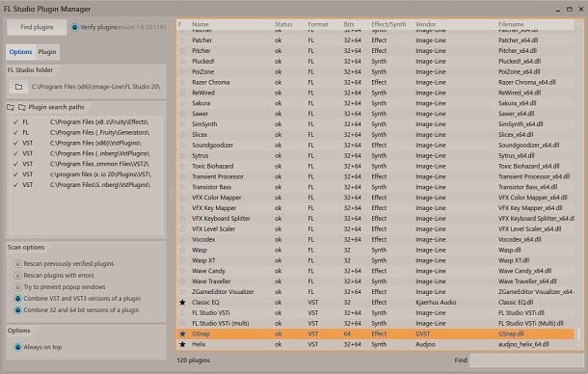This screenshot has width=588, height=374.
Task: Toggle favorite star for FL Studio VSTi (multi)
Action: click(x=182, y=323)
